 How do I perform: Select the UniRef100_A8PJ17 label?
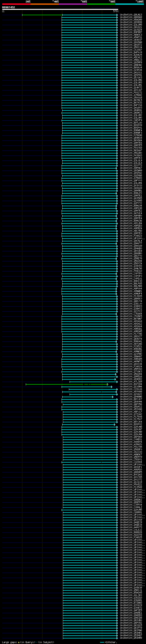[131, 412]
